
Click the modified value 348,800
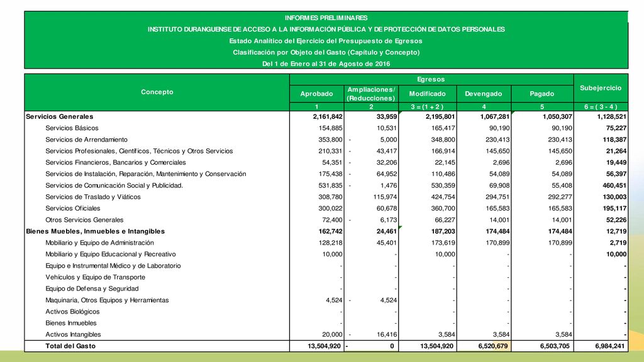click(443, 140)
